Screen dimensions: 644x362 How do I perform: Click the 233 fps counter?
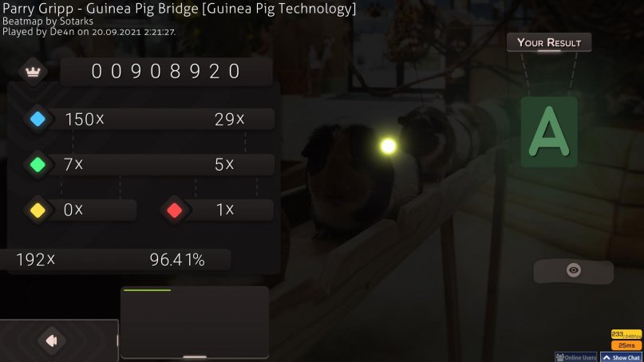pos(626,335)
